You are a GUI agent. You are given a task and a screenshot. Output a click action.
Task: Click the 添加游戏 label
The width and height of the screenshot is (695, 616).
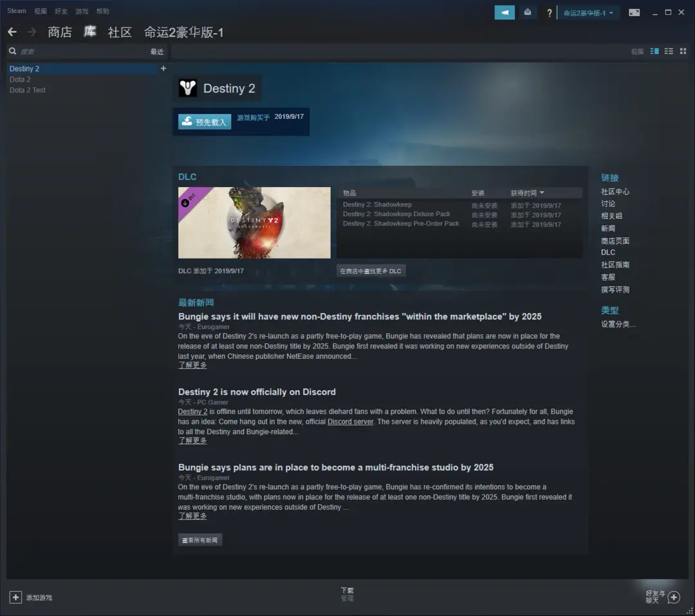[39, 597]
